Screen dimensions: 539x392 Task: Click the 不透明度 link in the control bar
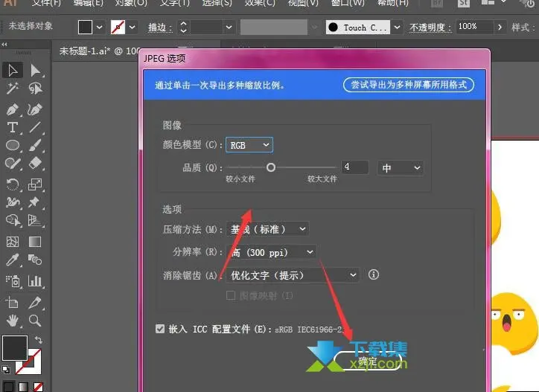(430, 28)
